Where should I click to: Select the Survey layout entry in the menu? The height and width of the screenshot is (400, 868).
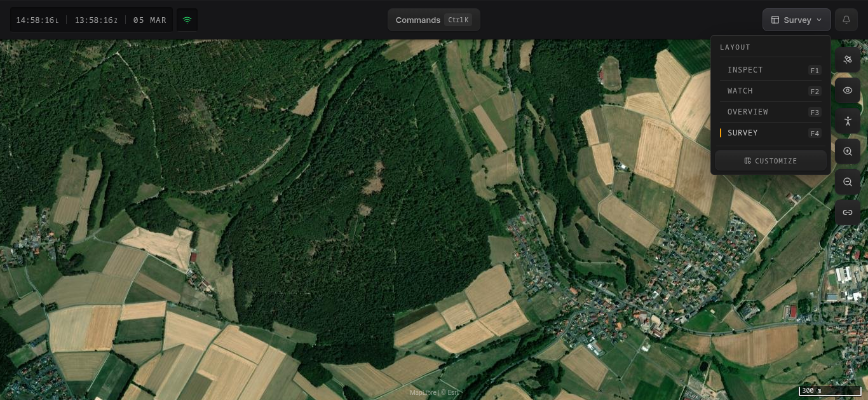pos(770,133)
